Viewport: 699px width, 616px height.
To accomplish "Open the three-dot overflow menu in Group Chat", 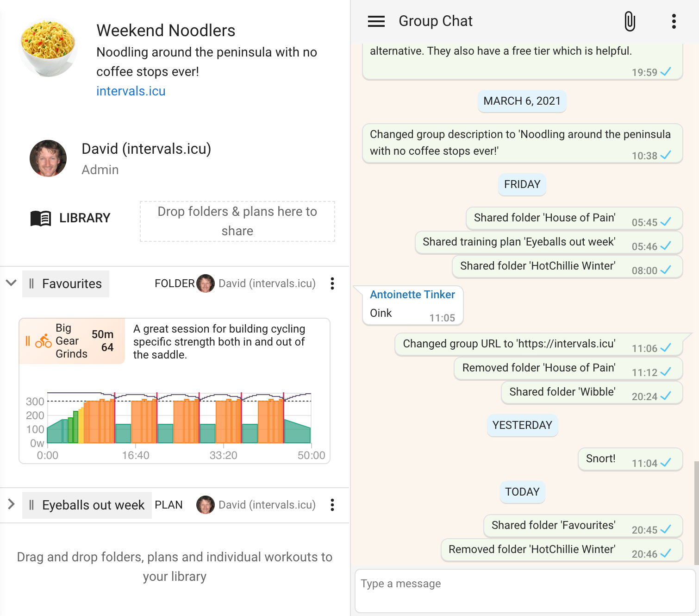I will [x=673, y=21].
